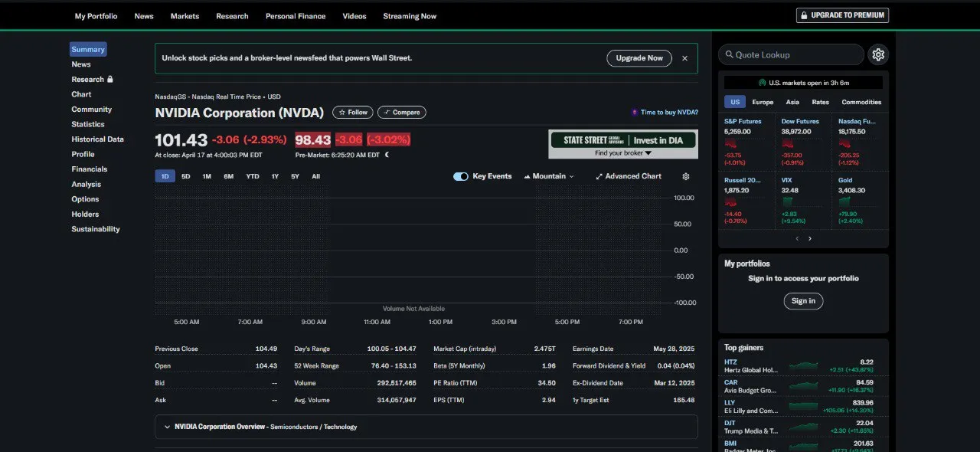
Task: Open the Mountain chart type dropdown
Action: (549, 176)
